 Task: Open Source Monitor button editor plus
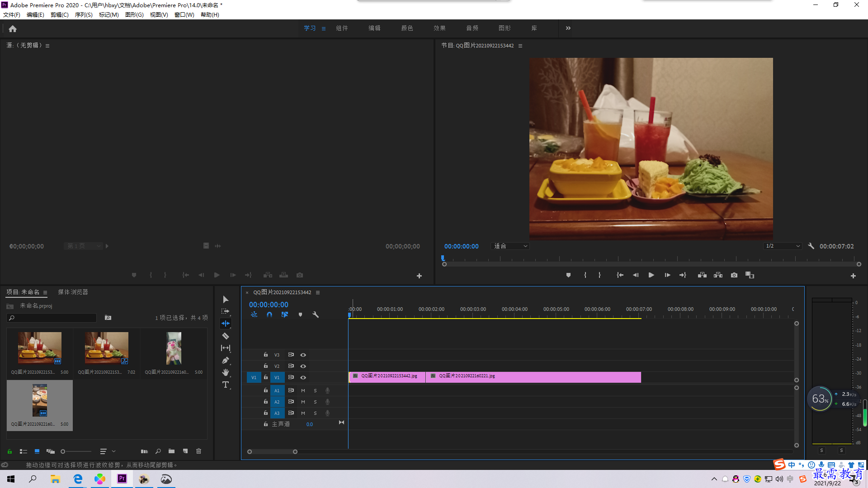[x=419, y=276]
